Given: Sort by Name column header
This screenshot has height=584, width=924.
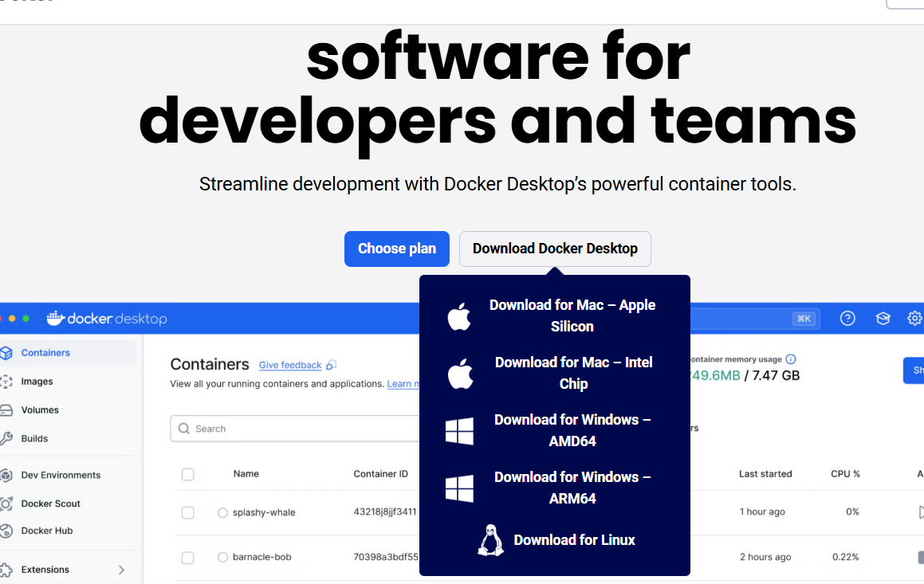Looking at the screenshot, I should click(x=246, y=474).
